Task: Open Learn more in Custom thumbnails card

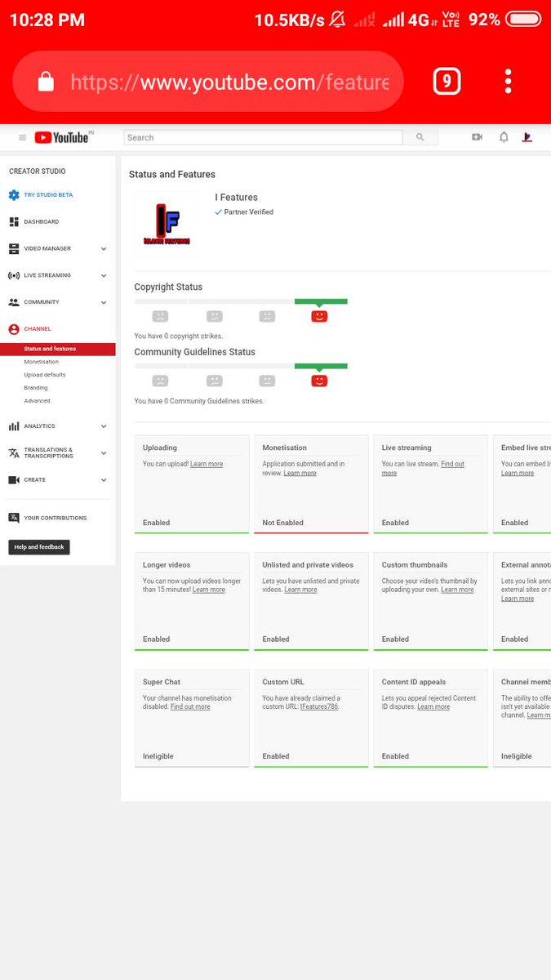Action: coord(457,590)
